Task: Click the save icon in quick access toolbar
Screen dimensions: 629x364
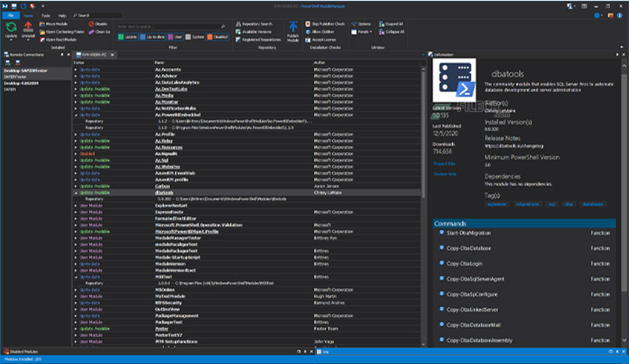Action: (x=14, y=6)
